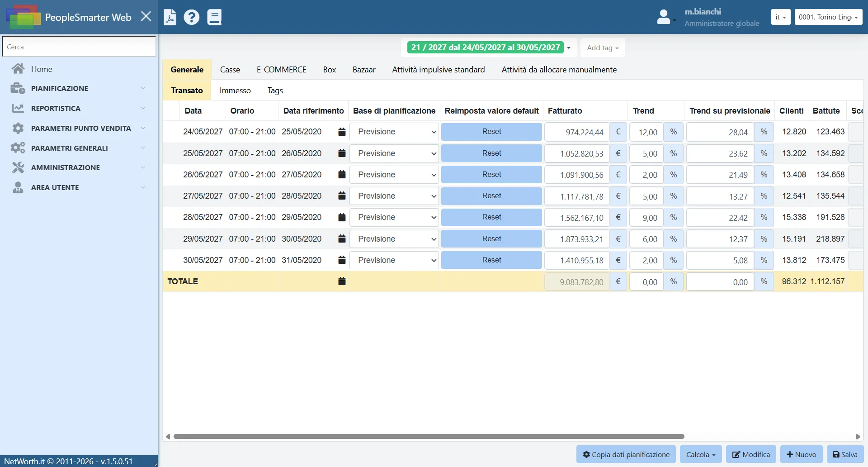Open calendar icon for 29/05/2027 row
868x467 pixels.
342,239
